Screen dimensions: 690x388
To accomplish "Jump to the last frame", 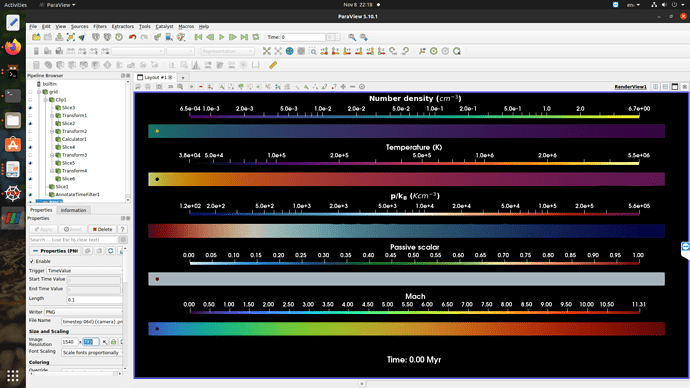I will tap(244, 37).
